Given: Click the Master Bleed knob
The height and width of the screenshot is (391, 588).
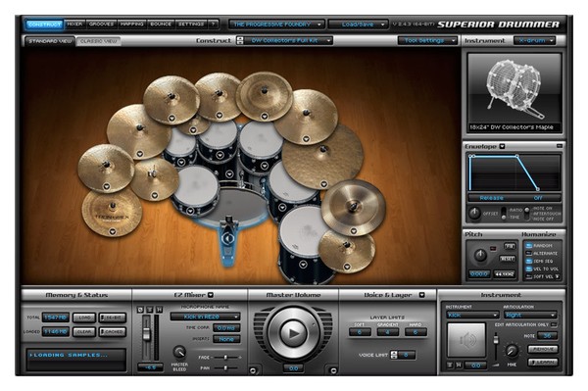Looking at the screenshot, I should [x=179, y=352].
